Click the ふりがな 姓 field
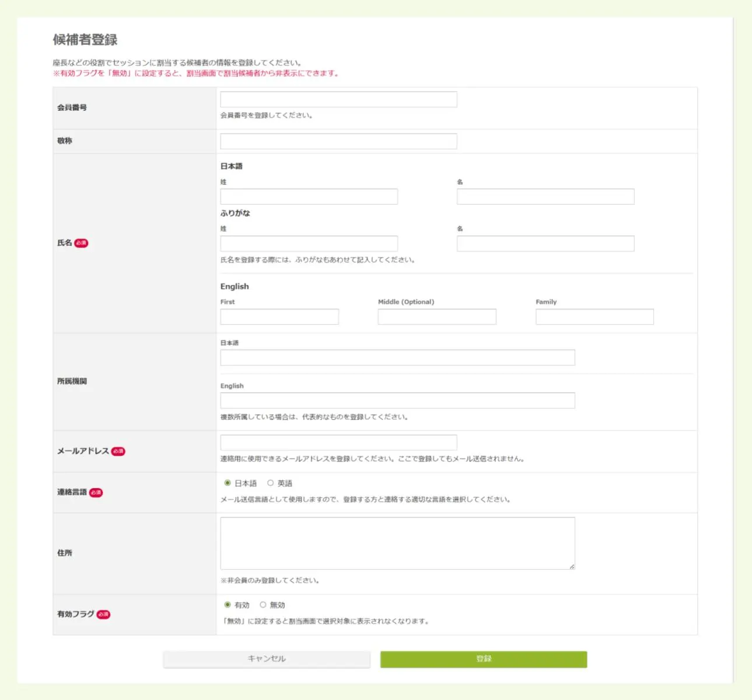 309,243
